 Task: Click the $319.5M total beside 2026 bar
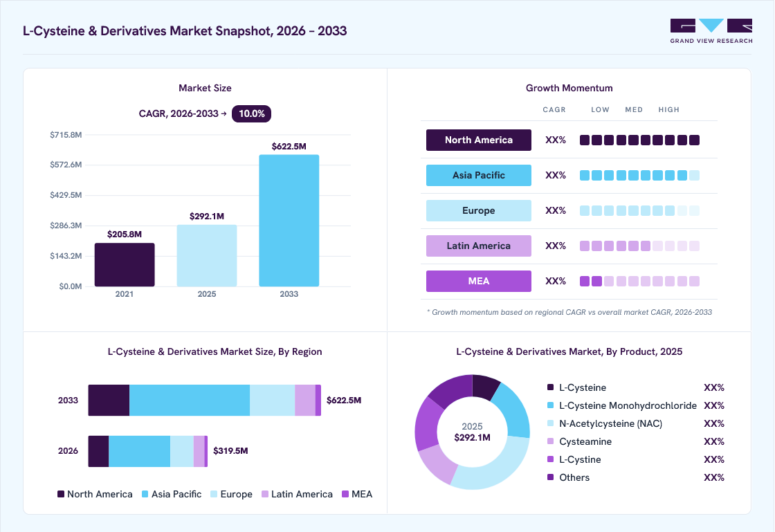[x=230, y=451]
